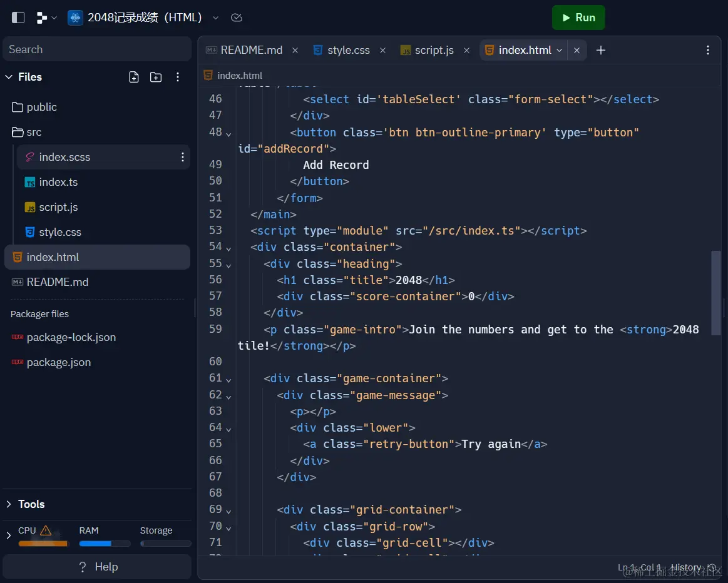
Task: Open the public folder
Action: (x=97, y=107)
